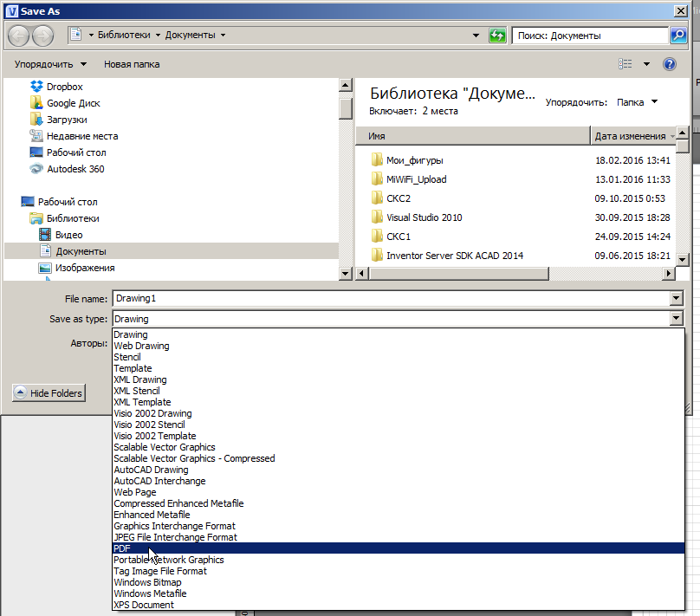Collapse the Save as type dropdown arrow

click(677, 318)
